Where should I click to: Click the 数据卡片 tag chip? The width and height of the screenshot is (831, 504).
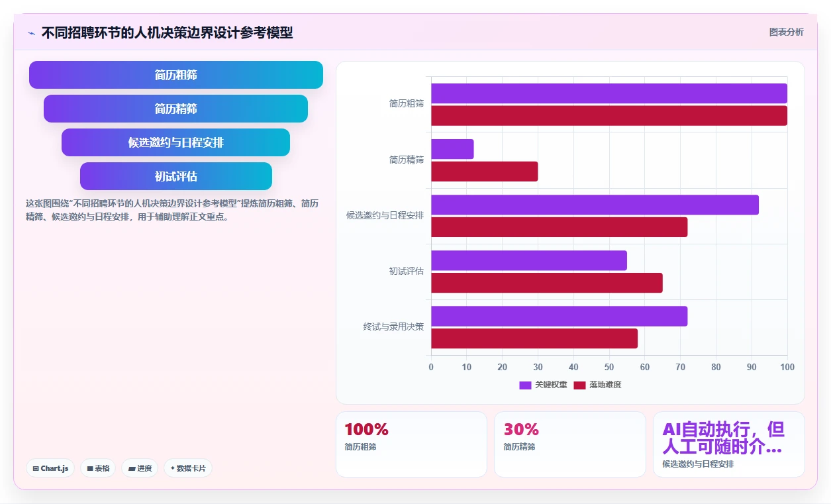(188, 468)
